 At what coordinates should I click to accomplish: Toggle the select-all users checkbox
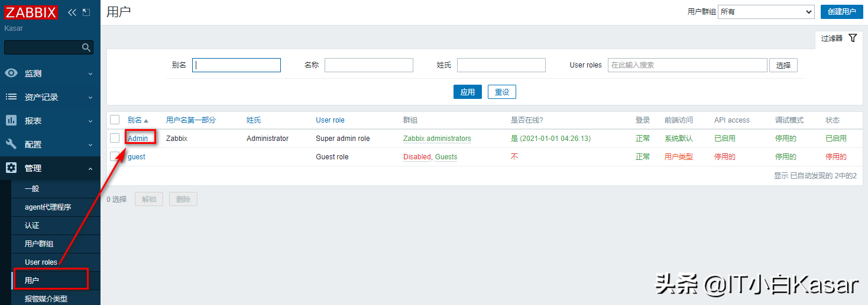[x=115, y=120]
